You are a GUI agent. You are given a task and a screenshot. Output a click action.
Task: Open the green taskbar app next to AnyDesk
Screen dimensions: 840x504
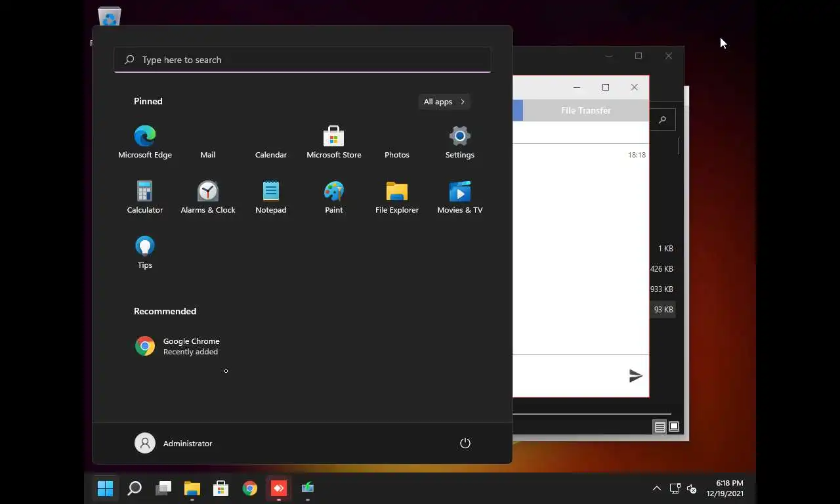(308, 488)
